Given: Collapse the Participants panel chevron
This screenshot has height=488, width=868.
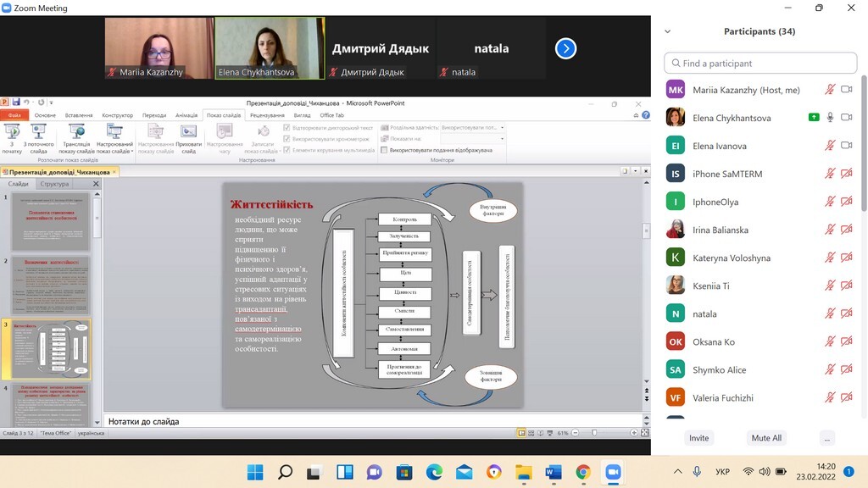Looking at the screenshot, I should pyautogui.click(x=668, y=31).
